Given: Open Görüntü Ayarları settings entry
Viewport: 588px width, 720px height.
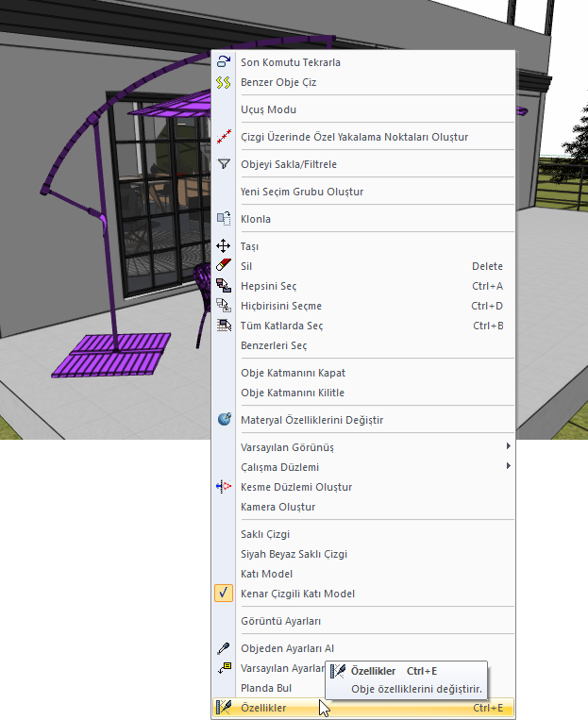Looking at the screenshot, I should [281, 621].
